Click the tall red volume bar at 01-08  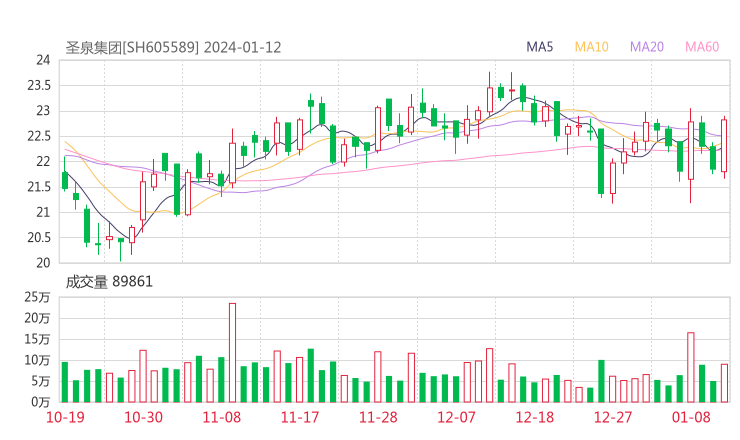691,367
